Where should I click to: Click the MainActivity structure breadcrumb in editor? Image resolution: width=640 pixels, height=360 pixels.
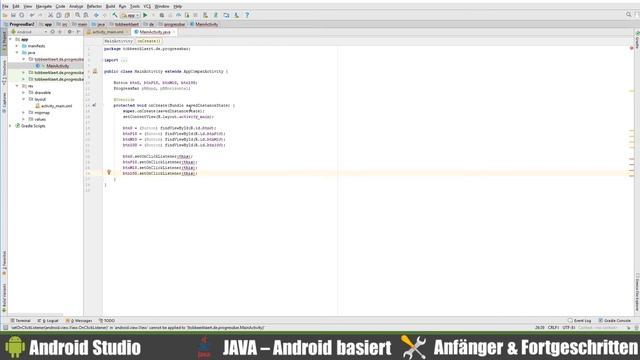[118, 41]
